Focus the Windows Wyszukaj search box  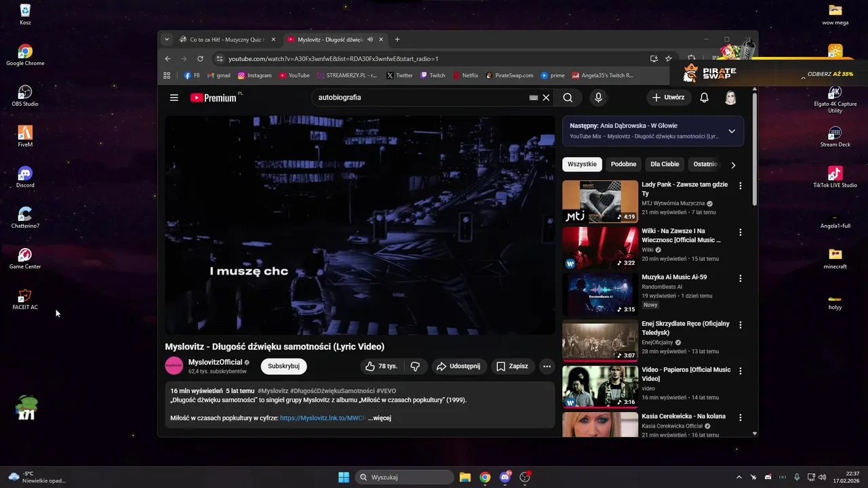coord(404,477)
